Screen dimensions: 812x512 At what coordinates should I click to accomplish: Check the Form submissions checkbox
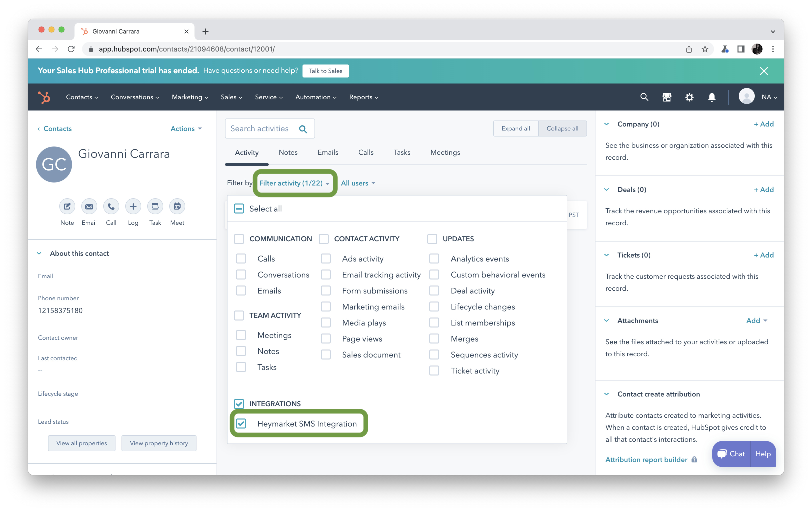point(326,291)
